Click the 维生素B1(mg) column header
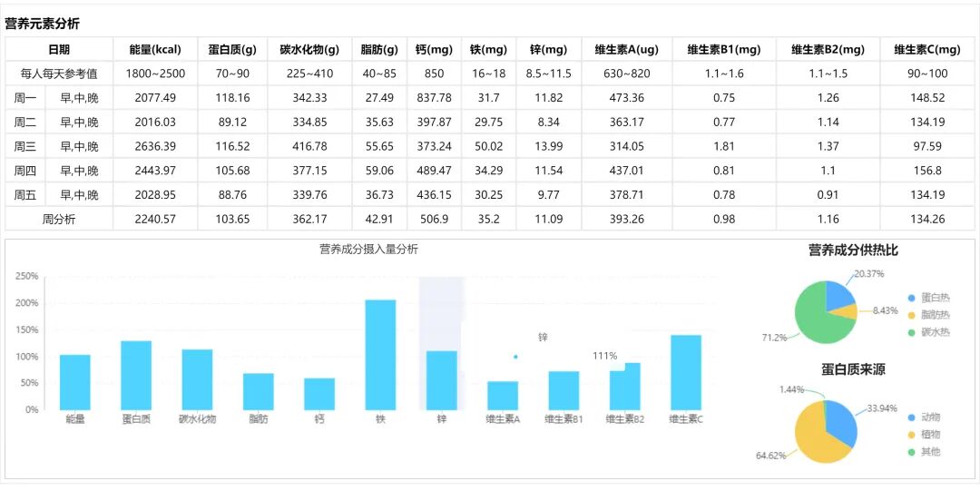The width and height of the screenshot is (980, 491). 724,49
